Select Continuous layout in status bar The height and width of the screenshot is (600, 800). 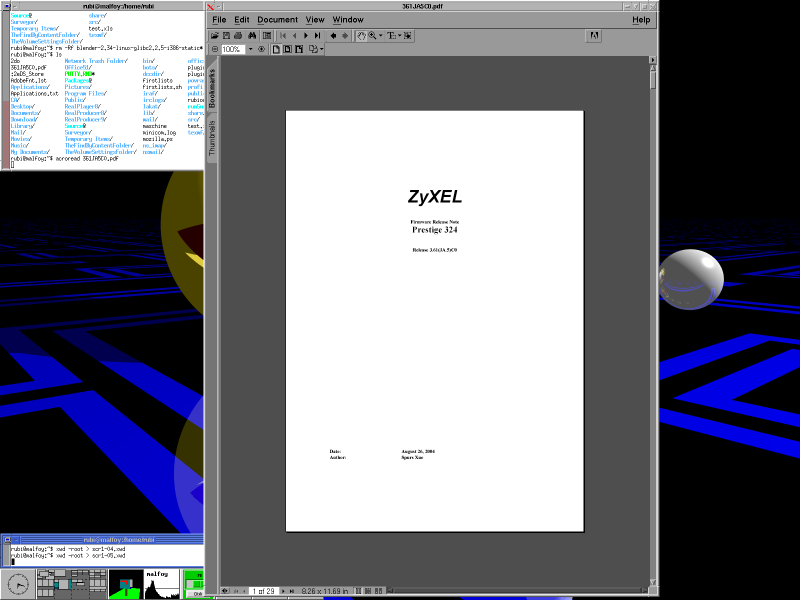tap(368, 591)
